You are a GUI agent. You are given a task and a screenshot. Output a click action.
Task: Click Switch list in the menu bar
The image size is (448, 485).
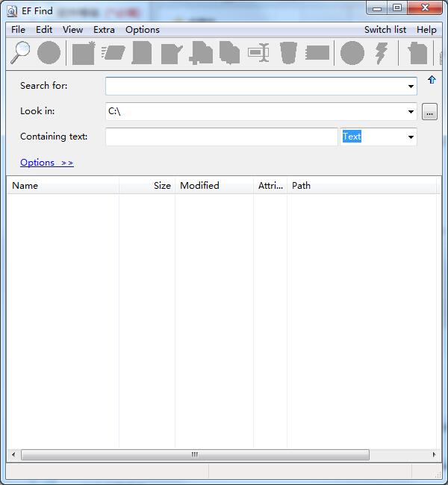tap(385, 30)
